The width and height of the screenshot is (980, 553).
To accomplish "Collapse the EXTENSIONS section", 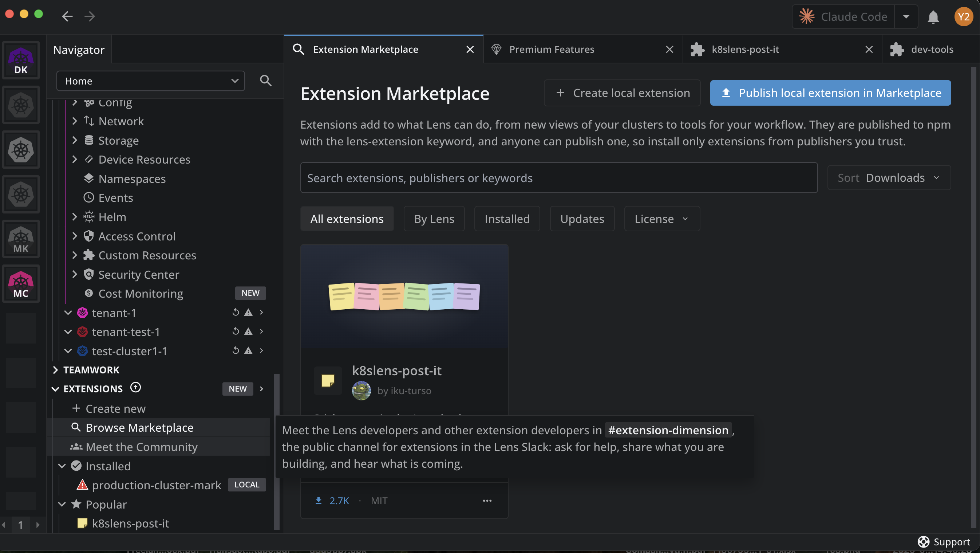I will (x=56, y=389).
